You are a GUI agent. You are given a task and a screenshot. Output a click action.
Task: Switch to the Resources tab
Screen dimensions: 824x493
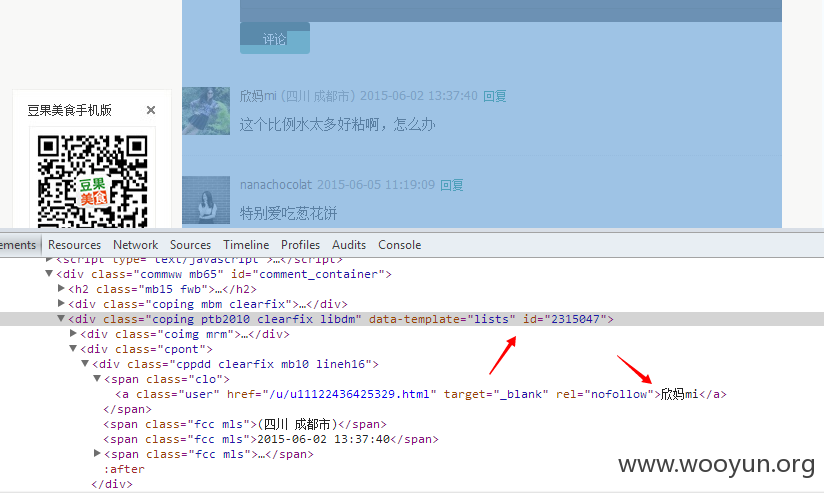pyautogui.click(x=74, y=245)
